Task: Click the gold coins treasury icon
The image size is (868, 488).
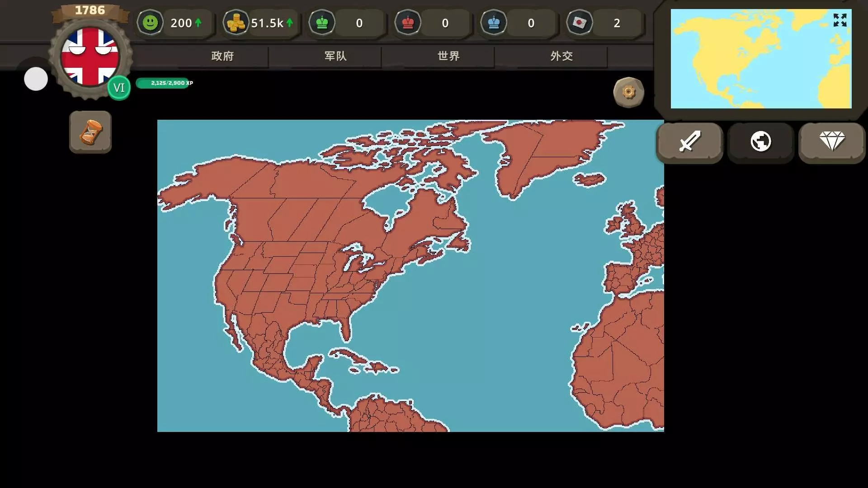Action: pyautogui.click(x=236, y=23)
